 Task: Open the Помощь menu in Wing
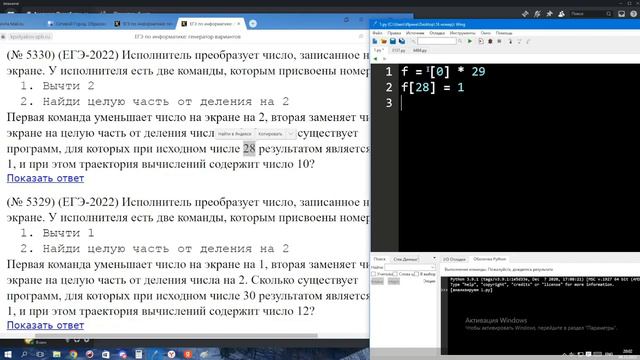[x=504, y=33]
